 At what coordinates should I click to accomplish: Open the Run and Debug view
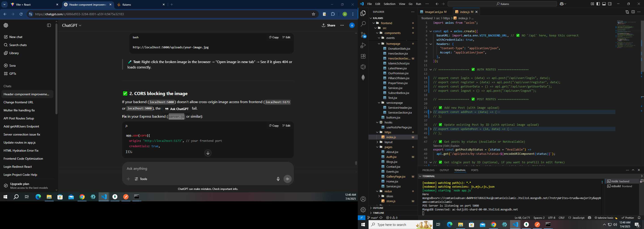point(363,45)
